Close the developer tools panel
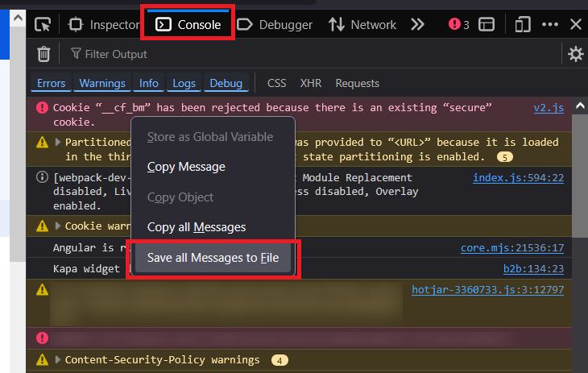 click(576, 25)
